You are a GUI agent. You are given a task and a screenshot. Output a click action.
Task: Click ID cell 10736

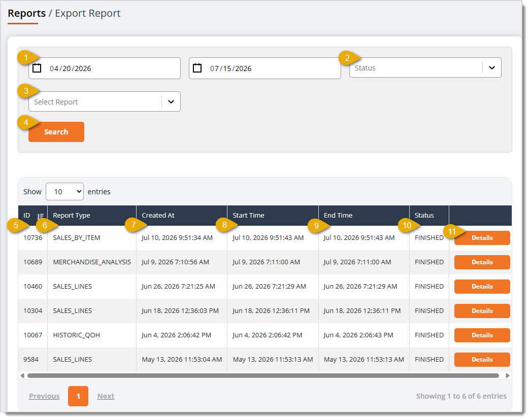(33, 238)
